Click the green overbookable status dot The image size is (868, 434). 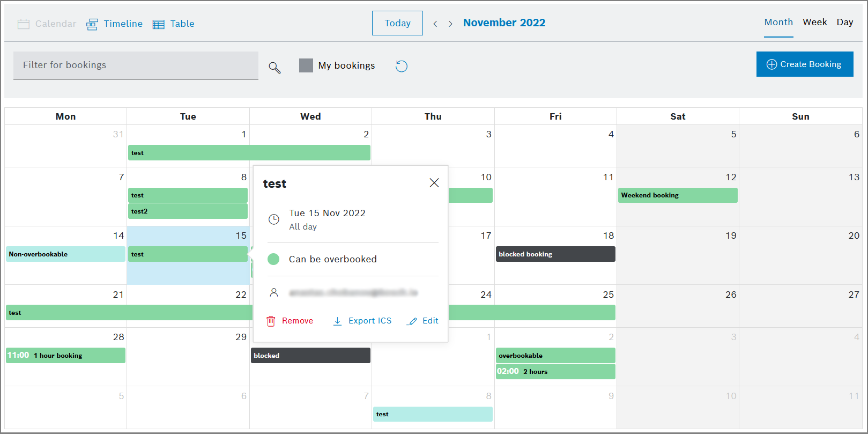(x=273, y=259)
